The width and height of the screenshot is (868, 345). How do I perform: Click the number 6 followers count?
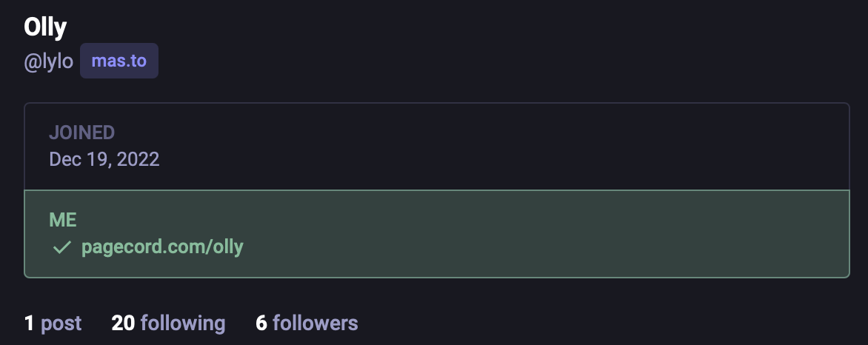pyautogui.click(x=261, y=323)
